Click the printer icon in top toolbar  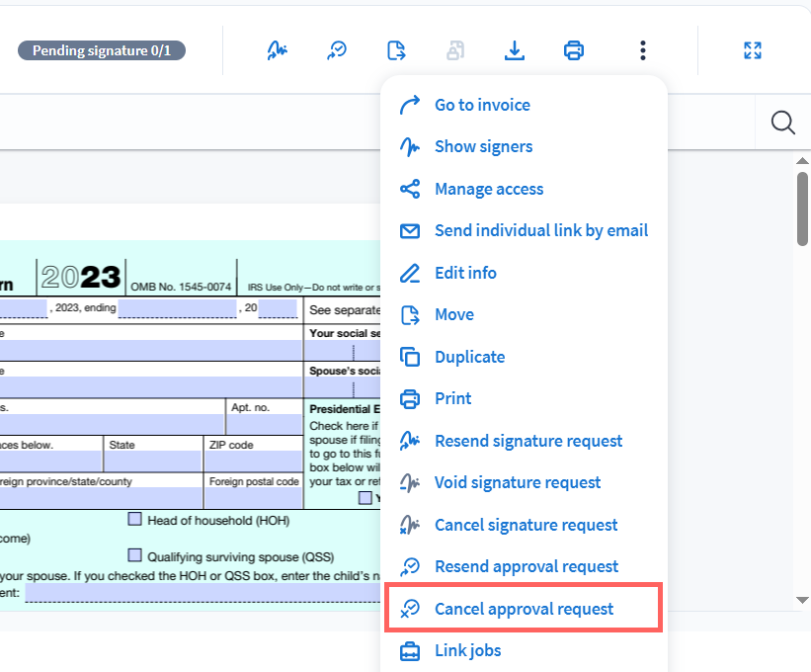[573, 50]
